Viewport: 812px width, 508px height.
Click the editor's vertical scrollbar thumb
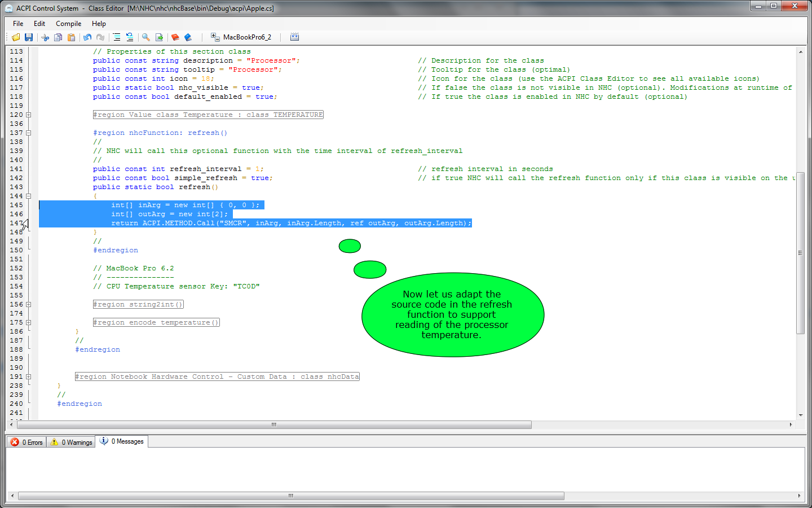click(x=800, y=253)
